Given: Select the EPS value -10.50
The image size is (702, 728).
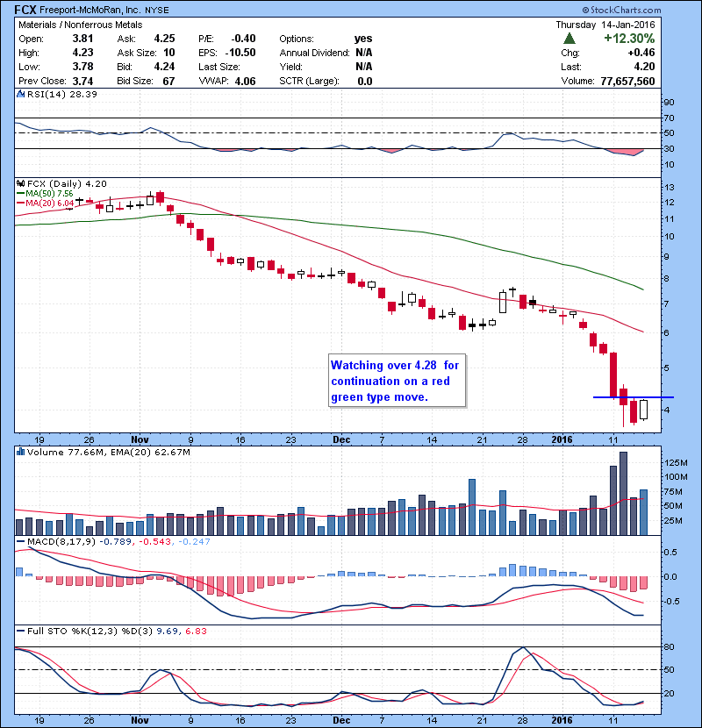Looking at the screenshot, I should point(240,53).
